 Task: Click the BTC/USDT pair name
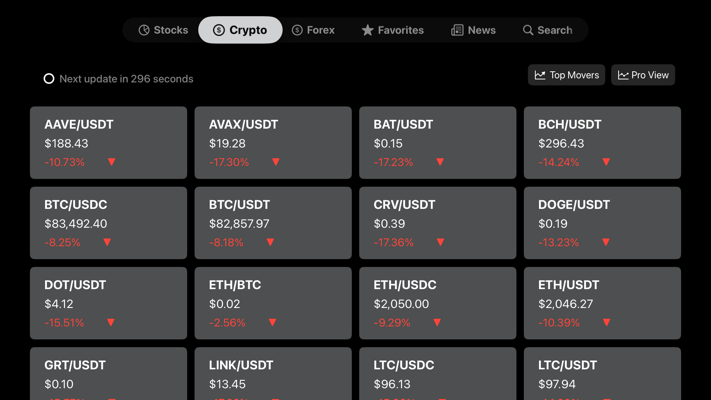pyautogui.click(x=239, y=205)
